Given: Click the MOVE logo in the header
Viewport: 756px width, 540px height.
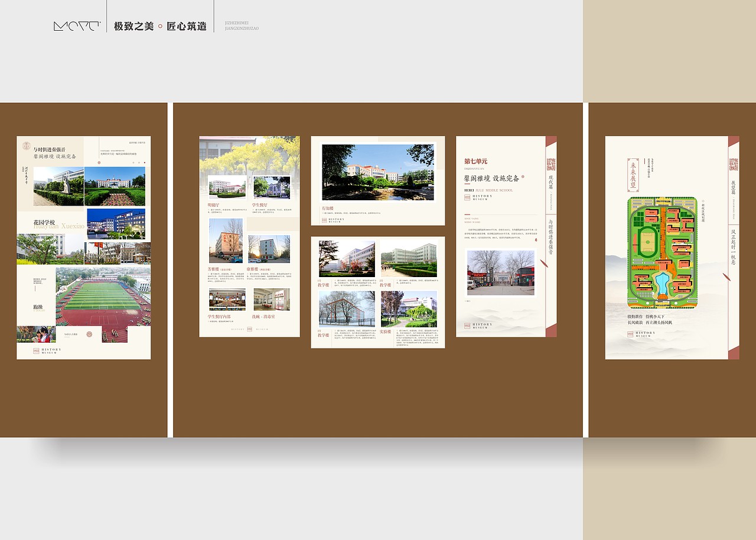Looking at the screenshot, I should [x=77, y=26].
